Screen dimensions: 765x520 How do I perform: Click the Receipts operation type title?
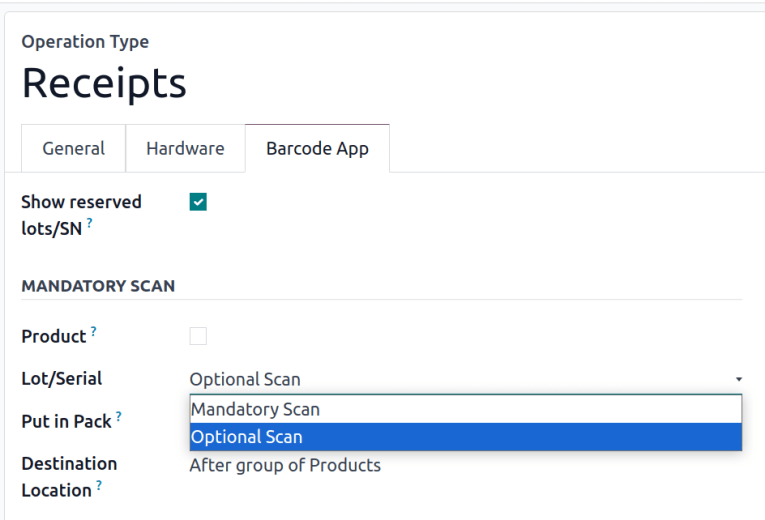coord(104,83)
